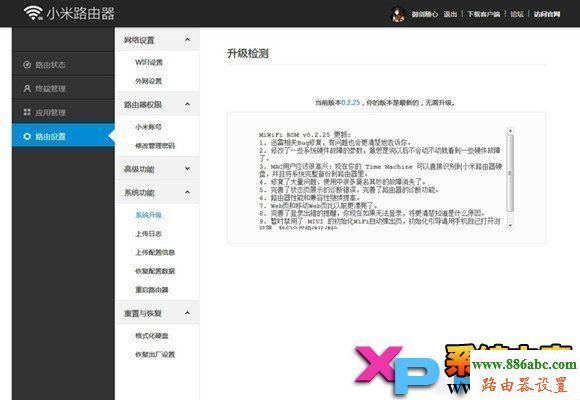Click the 系统功能 section header label
The image size is (580, 400).
pos(139,192)
